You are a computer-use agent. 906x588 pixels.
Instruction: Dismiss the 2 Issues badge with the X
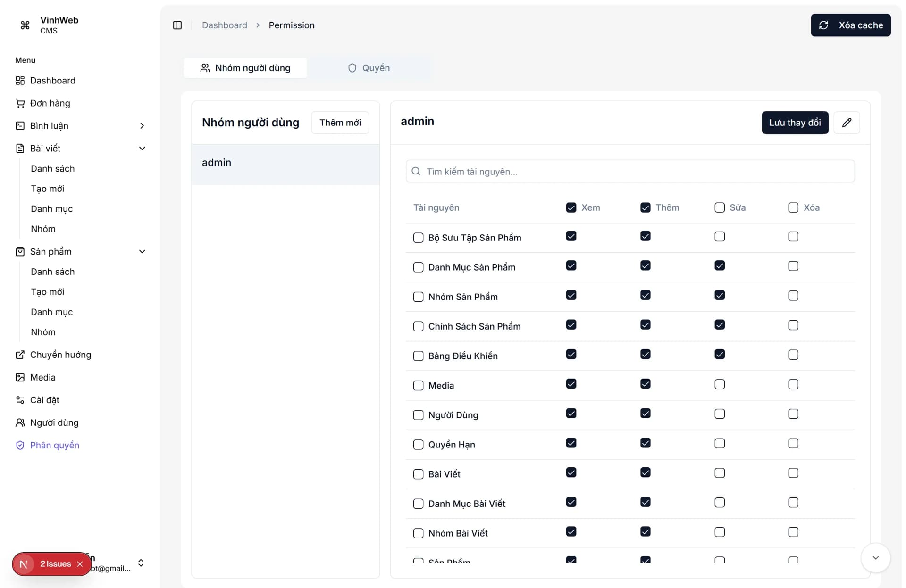[80, 564]
